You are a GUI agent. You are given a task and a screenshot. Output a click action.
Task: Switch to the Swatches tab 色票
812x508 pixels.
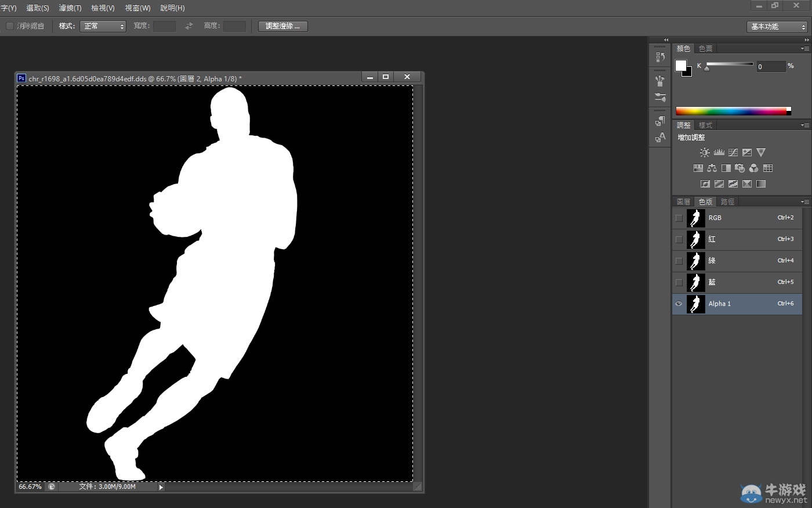pos(706,49)
